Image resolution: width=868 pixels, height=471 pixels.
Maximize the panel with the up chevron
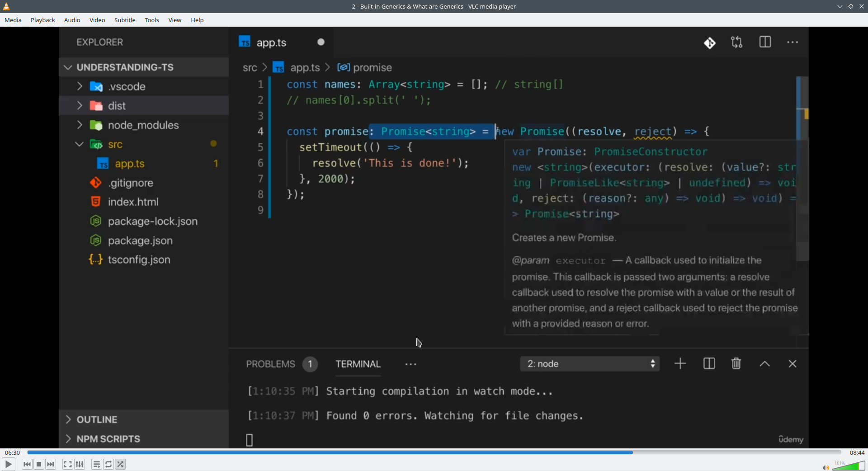click(764, 364)
